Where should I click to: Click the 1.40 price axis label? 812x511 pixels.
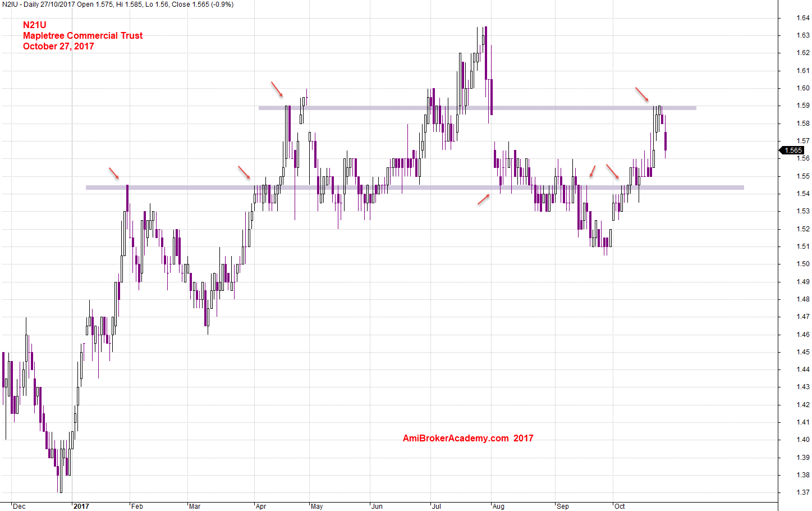pos(803,440)
